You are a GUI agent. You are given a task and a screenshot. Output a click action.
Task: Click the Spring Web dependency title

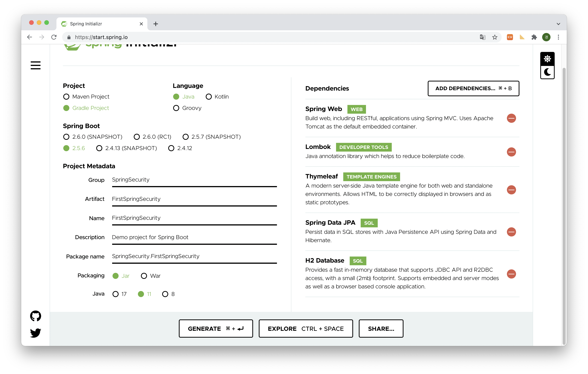click(x=324, y=109)
